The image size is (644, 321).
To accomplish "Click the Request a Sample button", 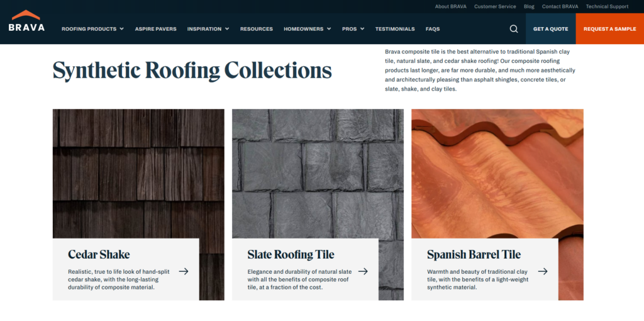I will coord(610,29).
